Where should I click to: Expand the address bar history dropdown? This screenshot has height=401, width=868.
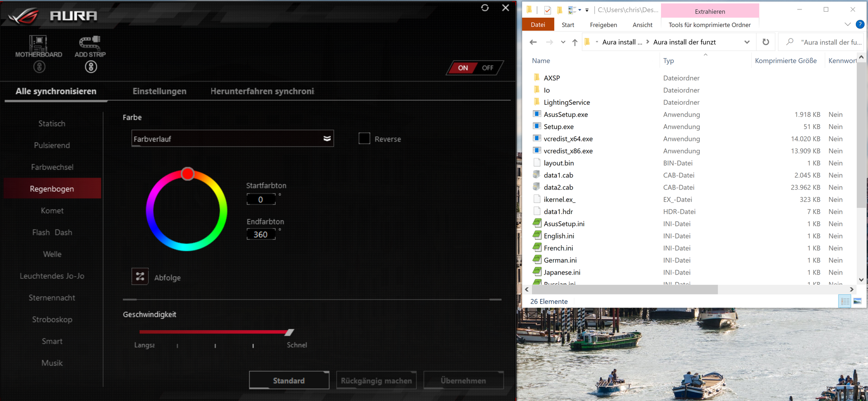pyautogui.click(x=747, y=42)
